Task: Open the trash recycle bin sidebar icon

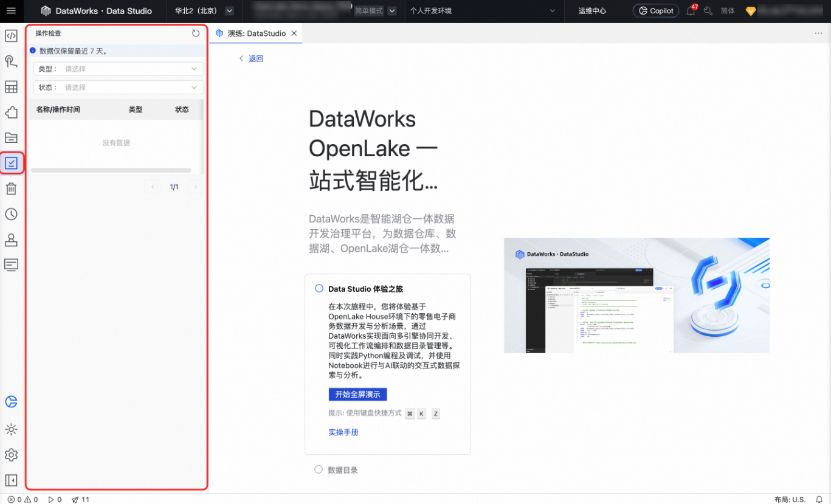Action: (x=11, y=188)
